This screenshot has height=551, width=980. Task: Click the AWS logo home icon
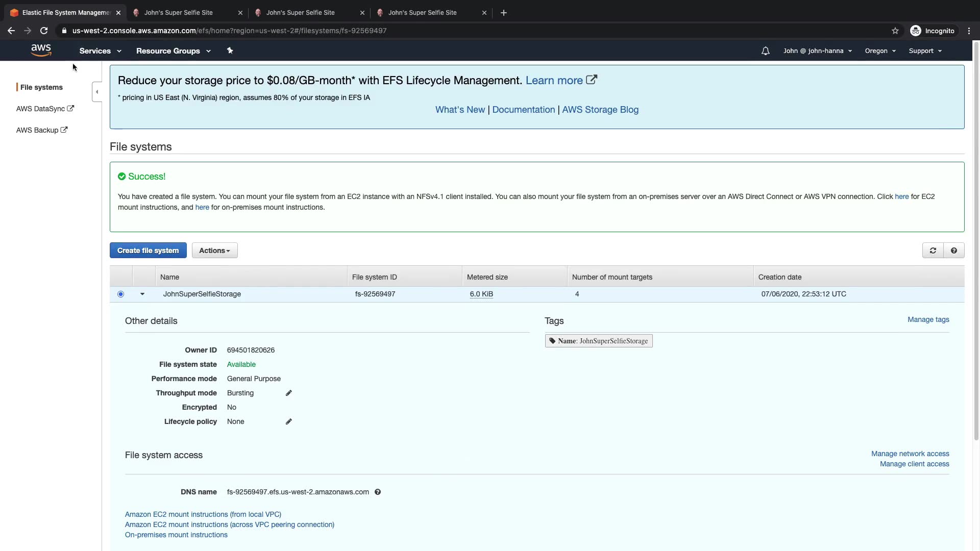pyautogui.click(x=41, y=51)
